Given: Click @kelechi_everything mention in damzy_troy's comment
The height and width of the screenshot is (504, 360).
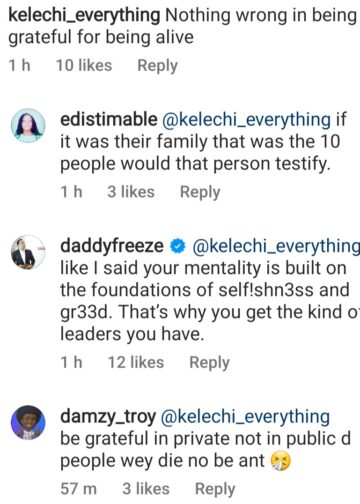Looking at the screenshot, I should (x=245, y=417).
